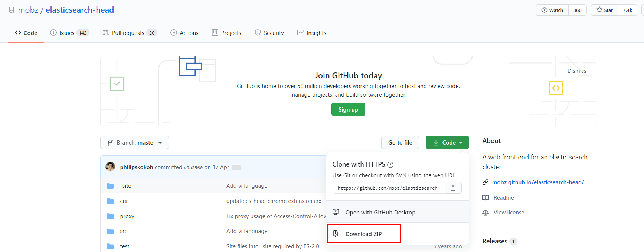Select the HTTPS clone URL field

(x=388, y=188)
